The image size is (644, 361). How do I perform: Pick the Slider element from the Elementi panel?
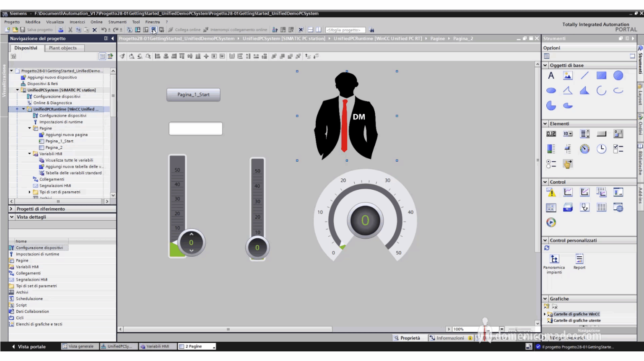[x=568, y=149]
